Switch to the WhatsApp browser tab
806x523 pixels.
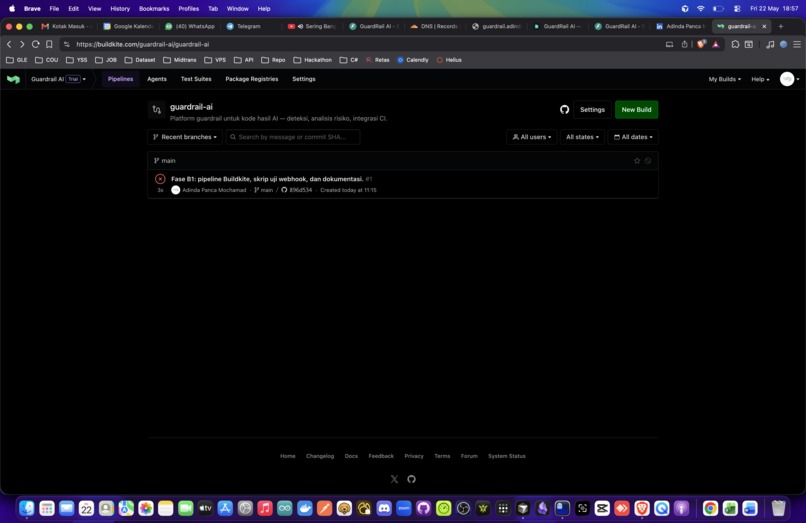click(x=190, y=26)
